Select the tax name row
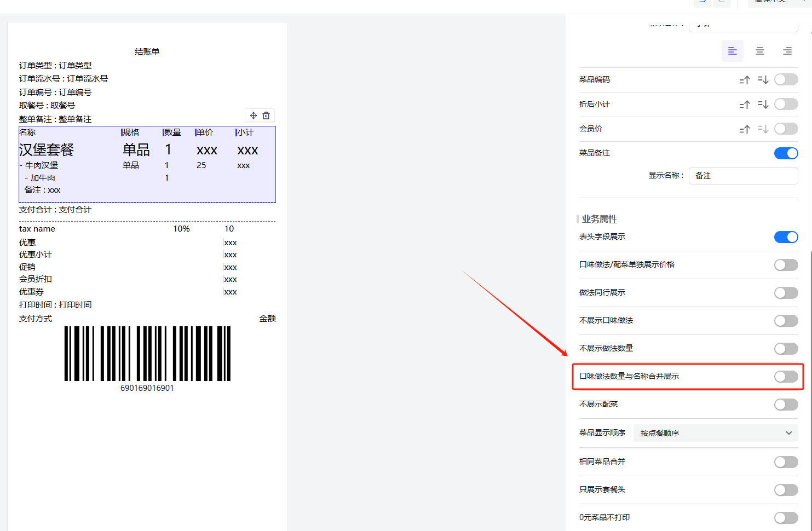812x531 pixels. pyautogui.click(x=147, y=229)
